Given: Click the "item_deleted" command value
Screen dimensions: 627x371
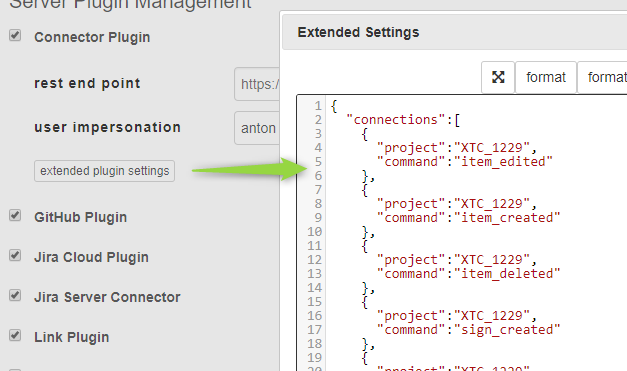Looking at the screenshot, I should tap(507, 273).
